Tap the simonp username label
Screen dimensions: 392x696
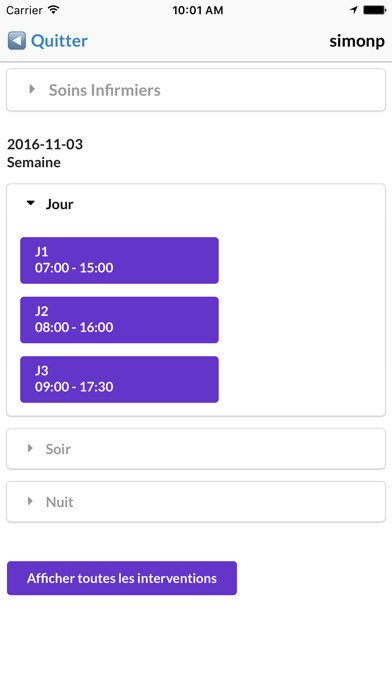pos(357,41)
